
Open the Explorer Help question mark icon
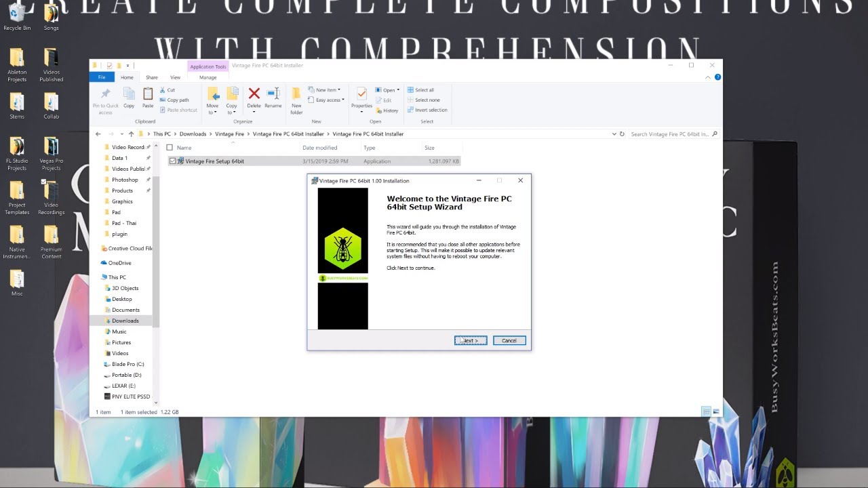click(717, 77)
